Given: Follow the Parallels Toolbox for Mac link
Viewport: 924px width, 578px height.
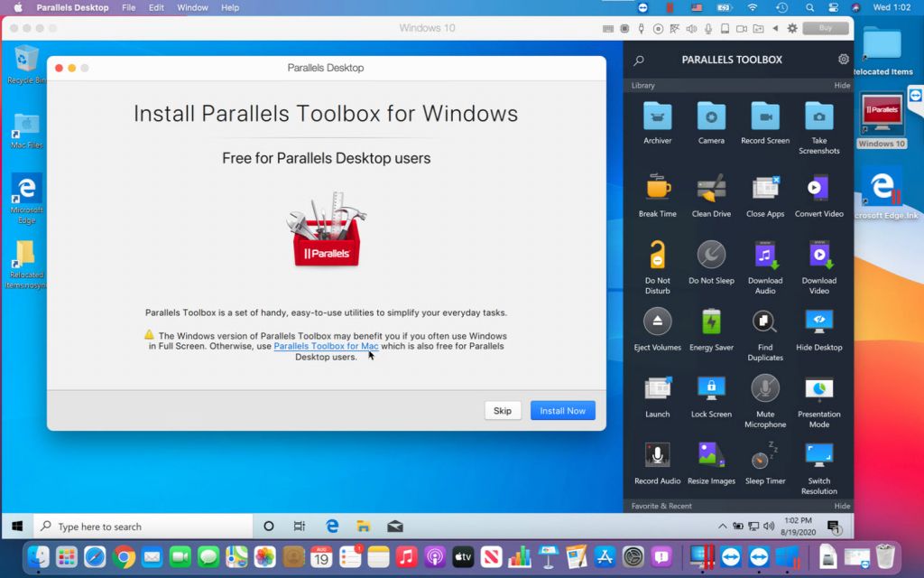Looking at the screenshot, I should pyautogui.click(x=325, y=345).
